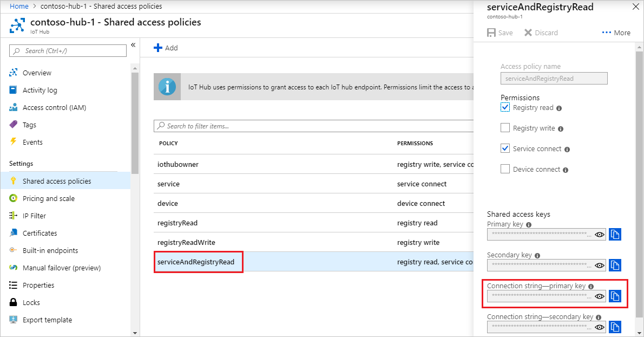Viewport: 644px width, 337px height.
Task: Click the info icon next to Registry write
Action: [561, 128]
